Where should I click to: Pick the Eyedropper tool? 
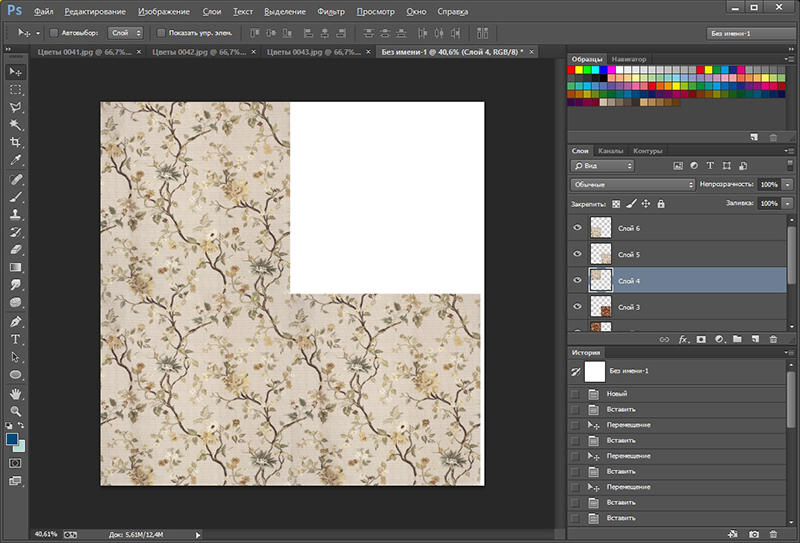click(16, 160)
